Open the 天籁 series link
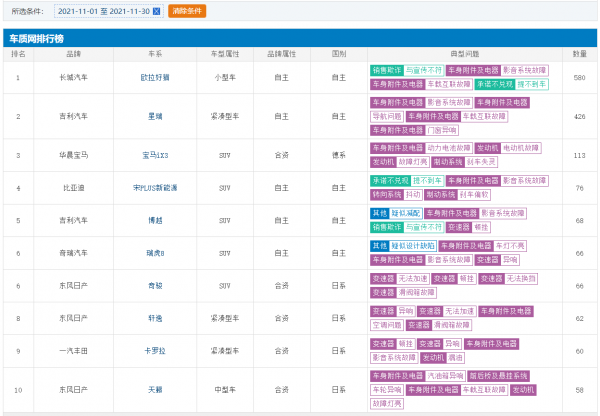This screenshot has width=600, height=416. (155, 389)
